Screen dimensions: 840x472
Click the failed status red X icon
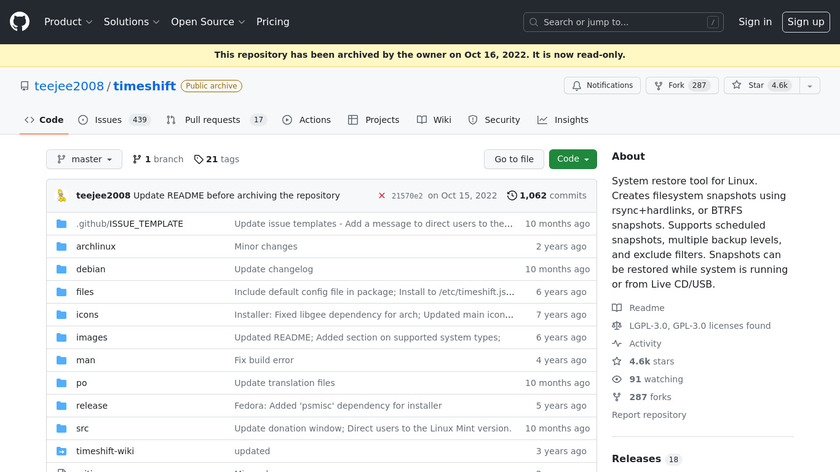click(x=381, y=196)
